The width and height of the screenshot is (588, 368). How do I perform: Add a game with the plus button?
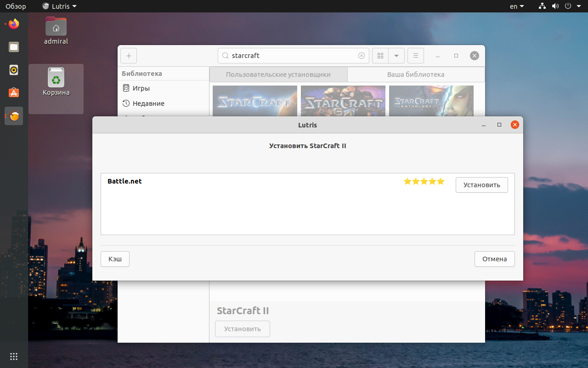[129, 56]
